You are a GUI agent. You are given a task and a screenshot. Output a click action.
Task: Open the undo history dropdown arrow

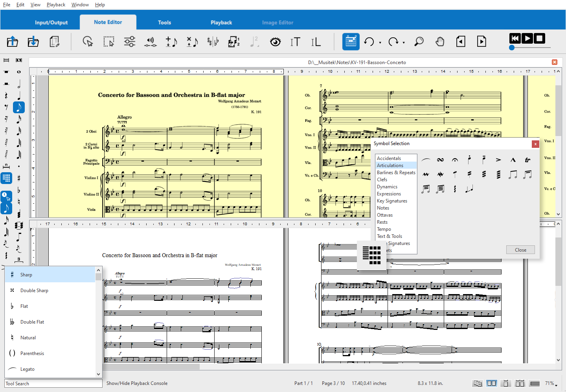pyautogui.click(x=380, y=42)
